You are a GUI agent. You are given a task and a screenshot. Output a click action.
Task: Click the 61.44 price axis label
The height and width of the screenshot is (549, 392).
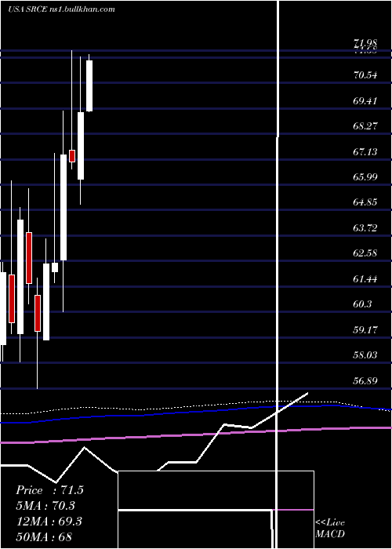pyautogui.click(x=365, y=278)
